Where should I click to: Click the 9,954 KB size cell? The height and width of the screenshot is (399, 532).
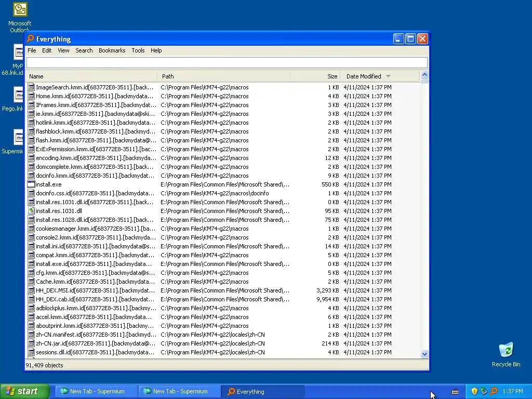[328, 299]
